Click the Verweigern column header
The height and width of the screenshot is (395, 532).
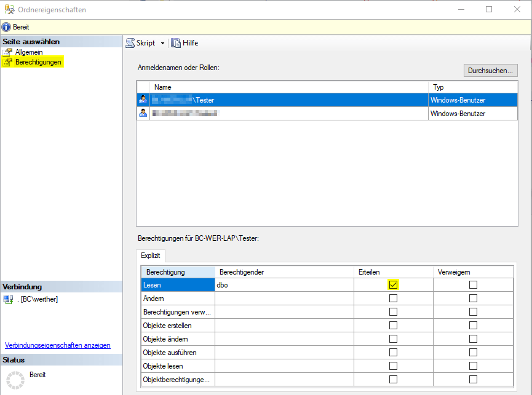pyautogui.click(x=474, y=272)
